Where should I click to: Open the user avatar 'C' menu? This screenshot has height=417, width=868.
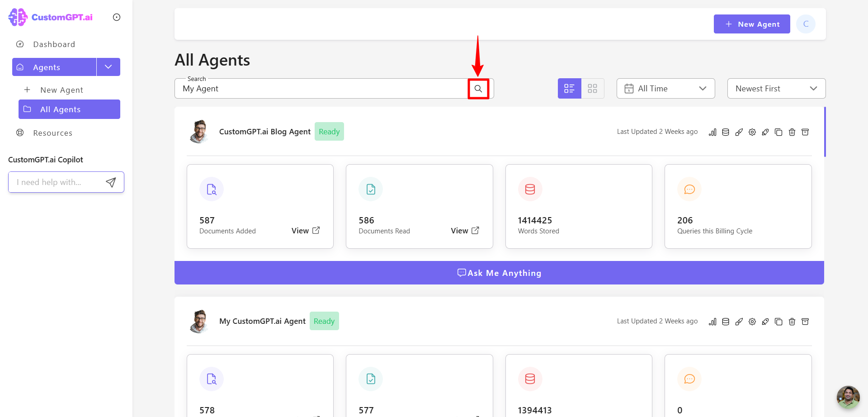806,24
